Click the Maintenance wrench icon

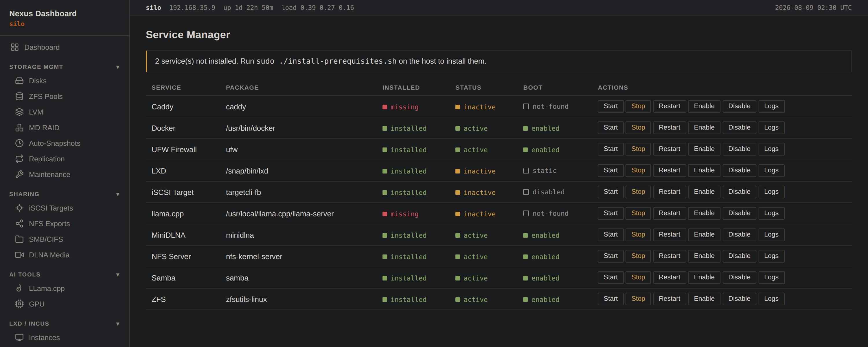pos(19,174)
